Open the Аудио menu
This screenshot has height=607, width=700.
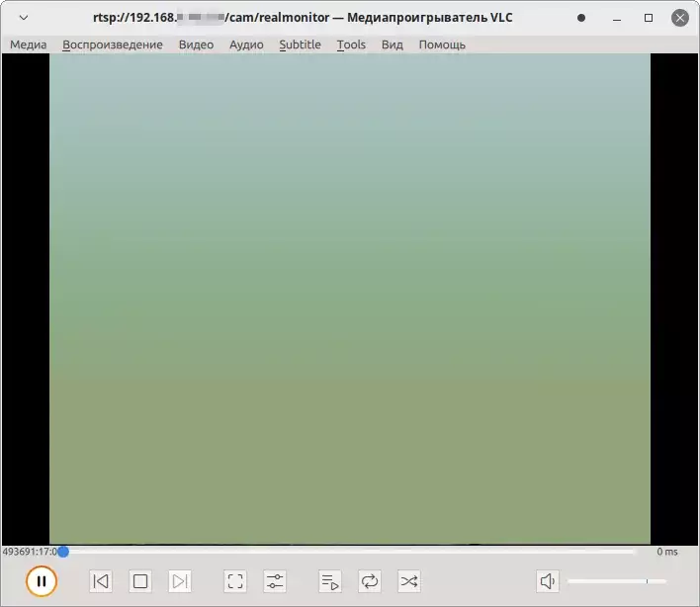pos(246,44)
